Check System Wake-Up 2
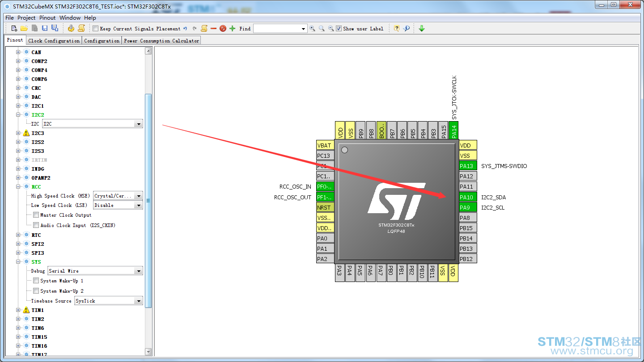644x362 pixels. point(36,291)
